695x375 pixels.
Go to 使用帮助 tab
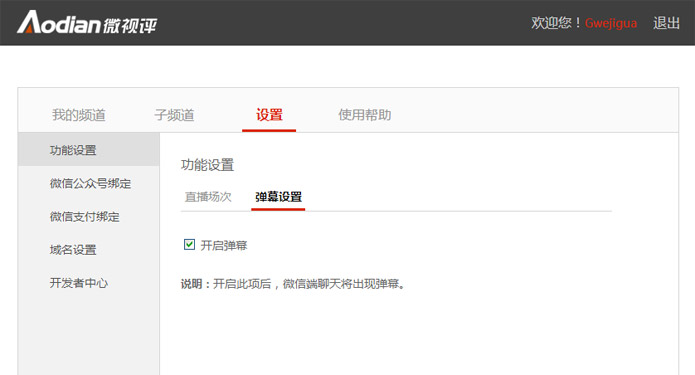click(364, 115)
